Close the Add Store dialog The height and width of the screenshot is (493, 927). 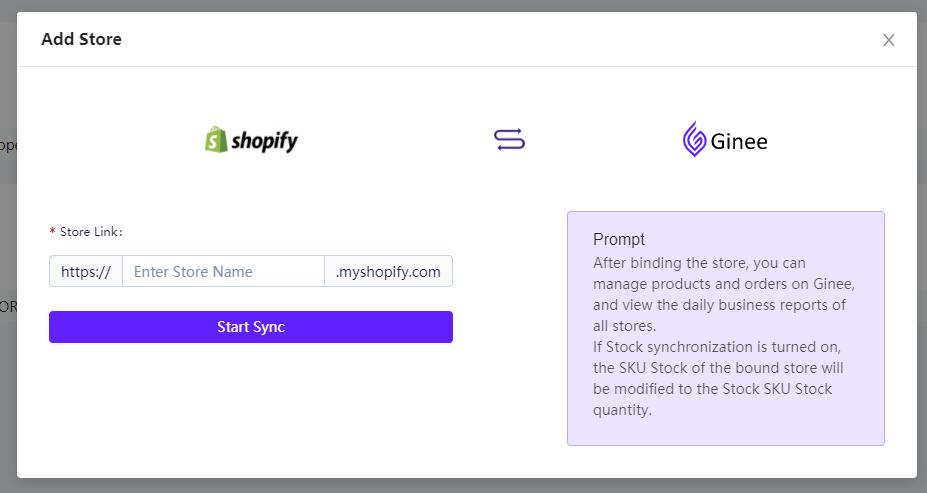888,40
